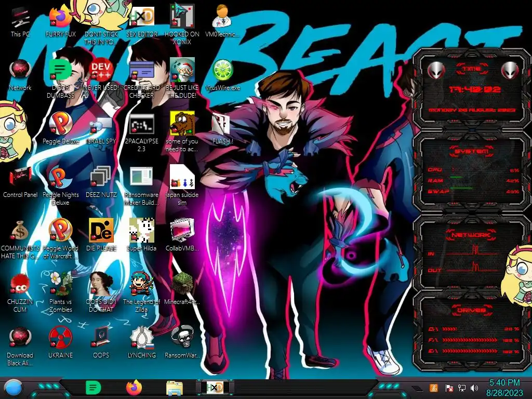Open File Explorer from the taskbar
532x399 pixels.
tap(175, 388)
